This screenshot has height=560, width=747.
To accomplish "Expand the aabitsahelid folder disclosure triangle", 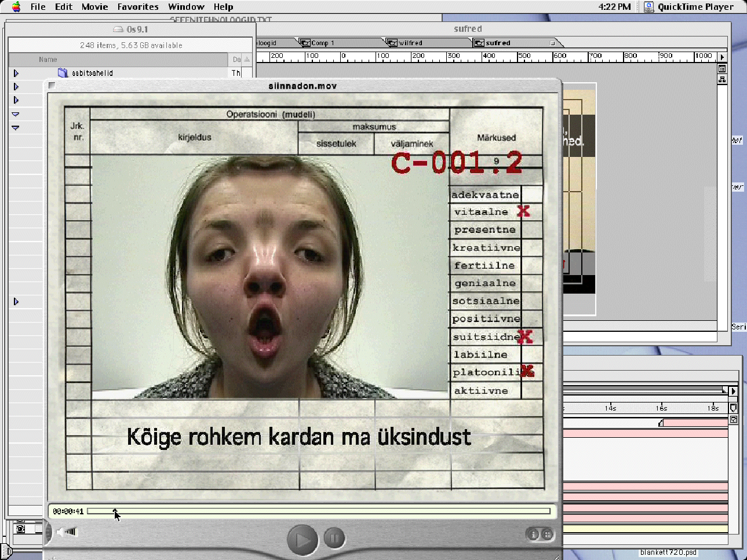I will (x=16, y=73).
